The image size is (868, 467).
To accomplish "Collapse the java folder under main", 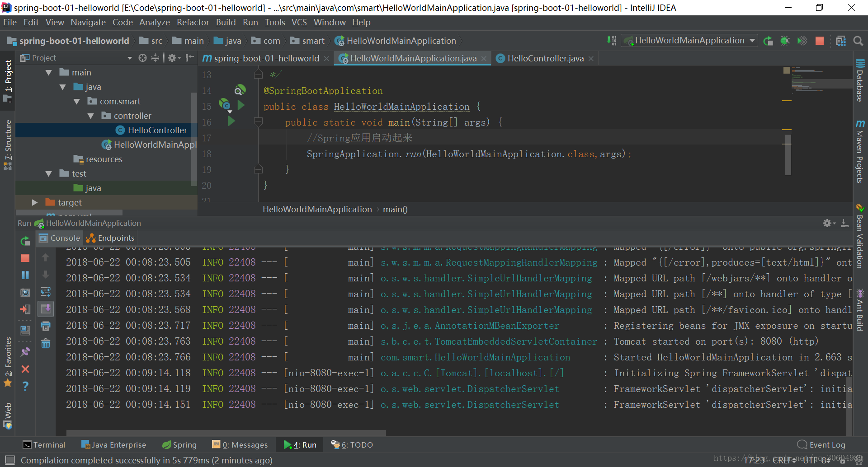I will click(x=63, y=87).
